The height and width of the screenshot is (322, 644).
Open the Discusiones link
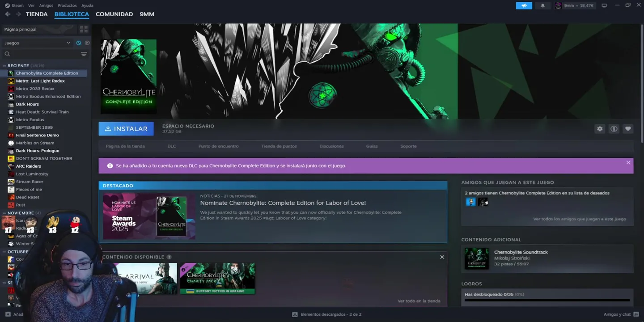click(x=331, y=146)
